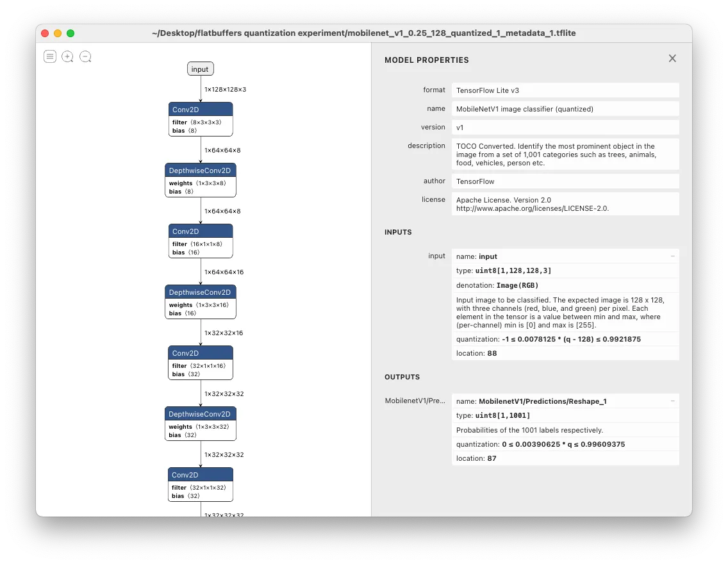The height and width of the screenshot is (564, 728).
Task: Click the description text box
Action: [x=566, y=154]
